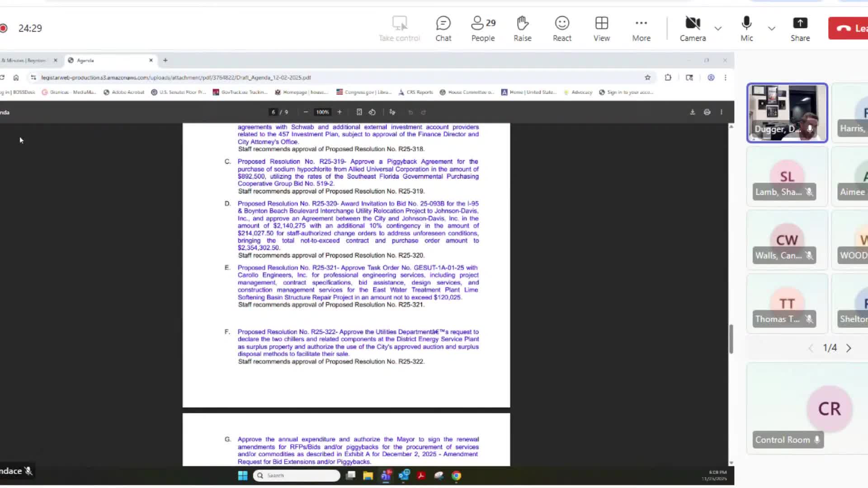Advance participants page with the 1/4 arrow
868x488 pixels.
[x=849, y=348]
